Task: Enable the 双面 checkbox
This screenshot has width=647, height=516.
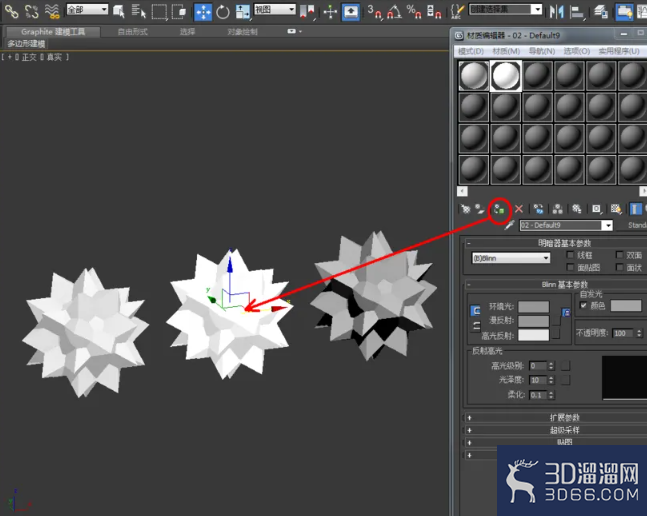Action: click(x=619, y=255)
